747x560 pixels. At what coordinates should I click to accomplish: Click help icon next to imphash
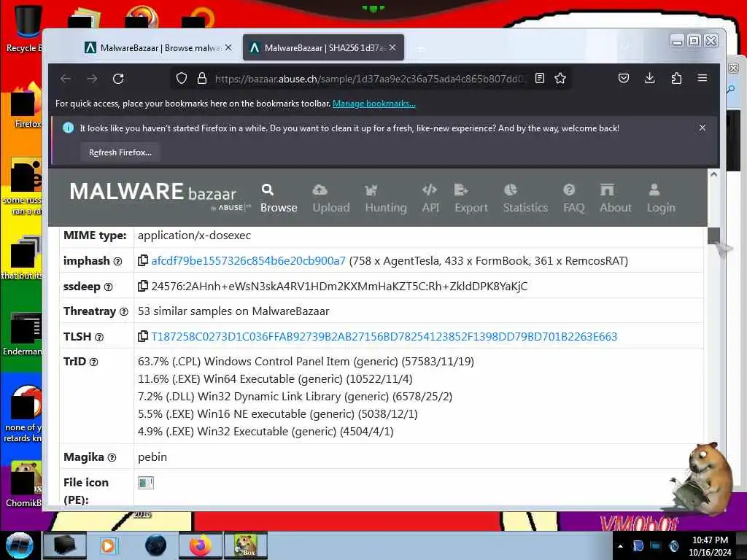tap(117, 262)
